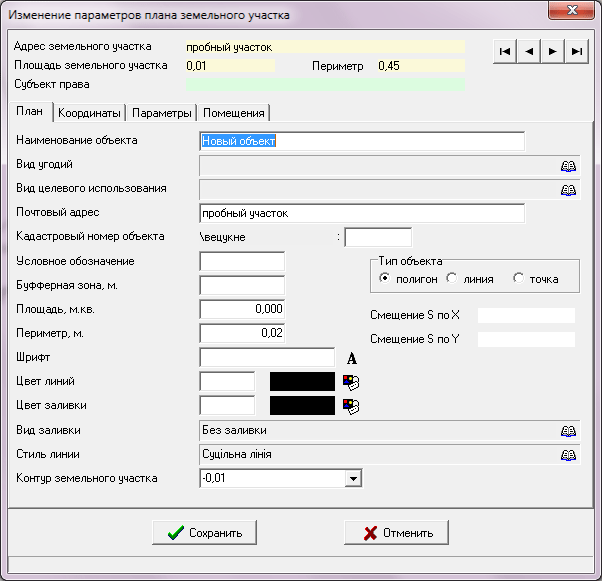Click the Отменить button
This screenshot has width=602, height=581.
(396, 532)
